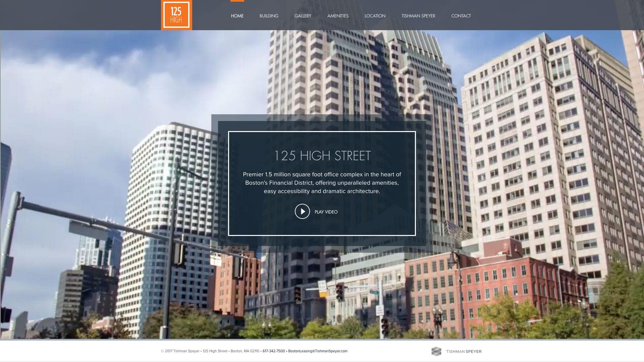Click the Tishman Speyer cube logo in footer
Screen dimensions: 644x362
tap(437, 352)
